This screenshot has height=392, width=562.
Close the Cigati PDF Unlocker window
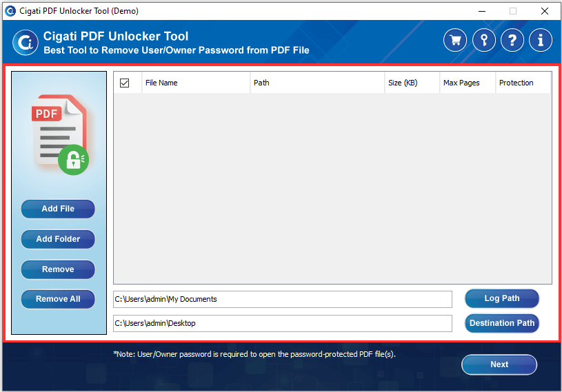[545, 11]
